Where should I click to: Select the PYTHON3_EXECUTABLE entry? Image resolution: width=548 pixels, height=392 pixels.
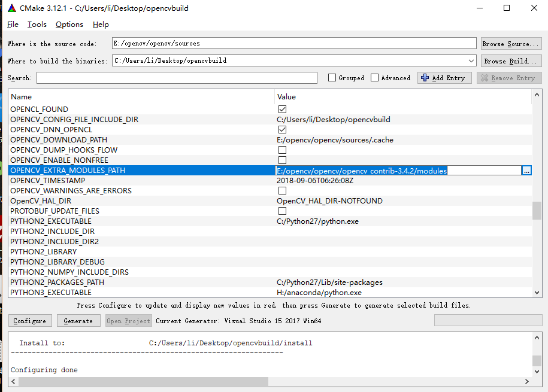51,292
